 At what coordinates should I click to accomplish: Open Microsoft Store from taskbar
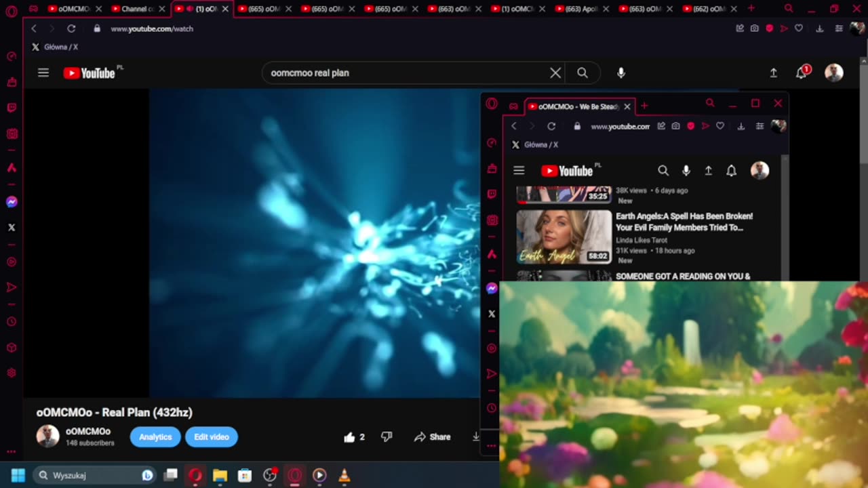245,475
